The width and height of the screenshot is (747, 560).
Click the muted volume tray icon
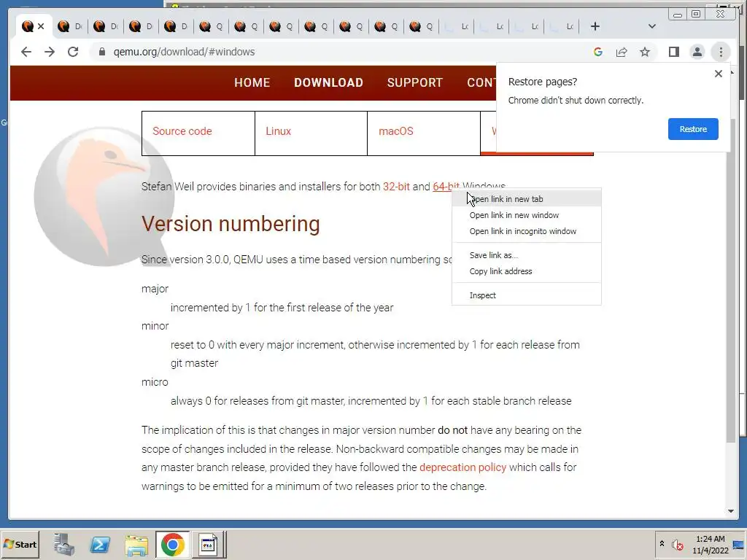click(x=677, y=544)
